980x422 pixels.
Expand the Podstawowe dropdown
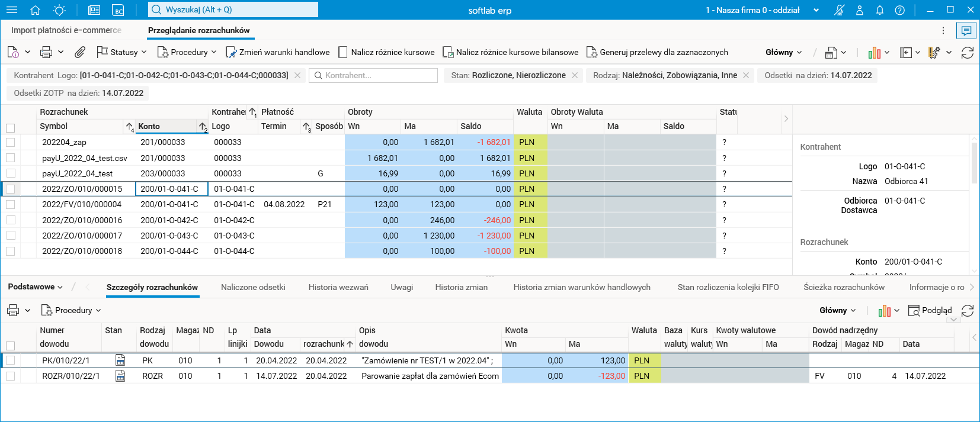click(x=36, y=287)
